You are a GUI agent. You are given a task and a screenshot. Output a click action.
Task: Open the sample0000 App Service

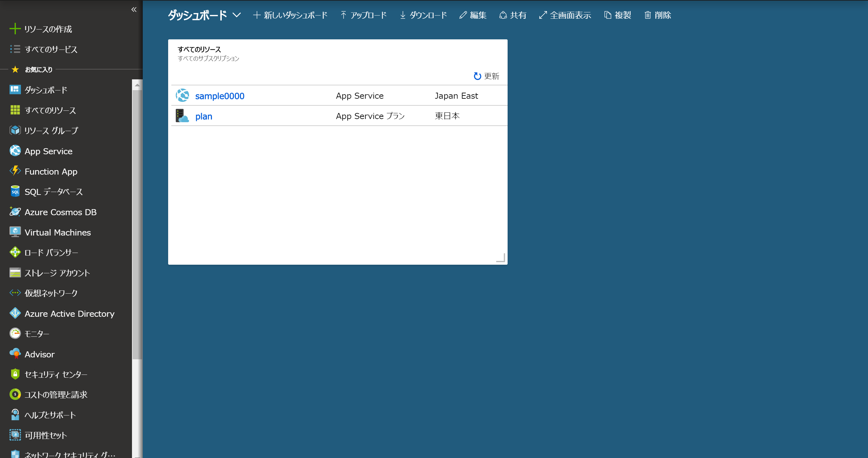pos(220,96)
